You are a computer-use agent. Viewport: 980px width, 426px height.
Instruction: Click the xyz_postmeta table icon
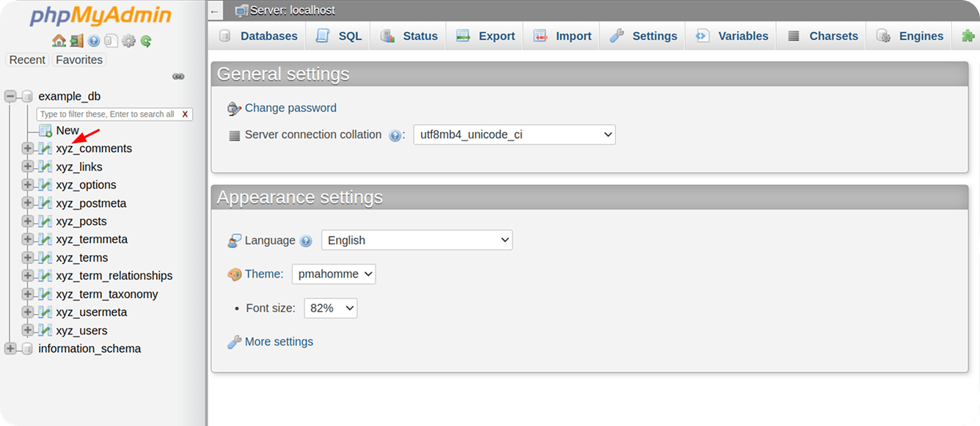[x=45, y=203]
